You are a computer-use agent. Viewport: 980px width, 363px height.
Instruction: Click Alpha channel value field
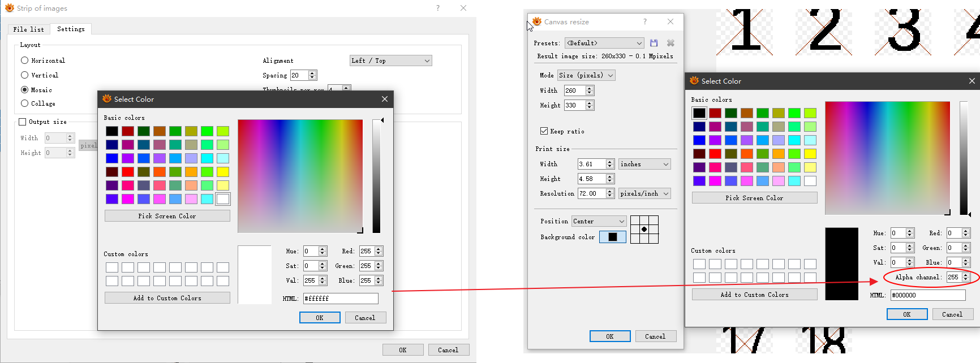(955, 277)
